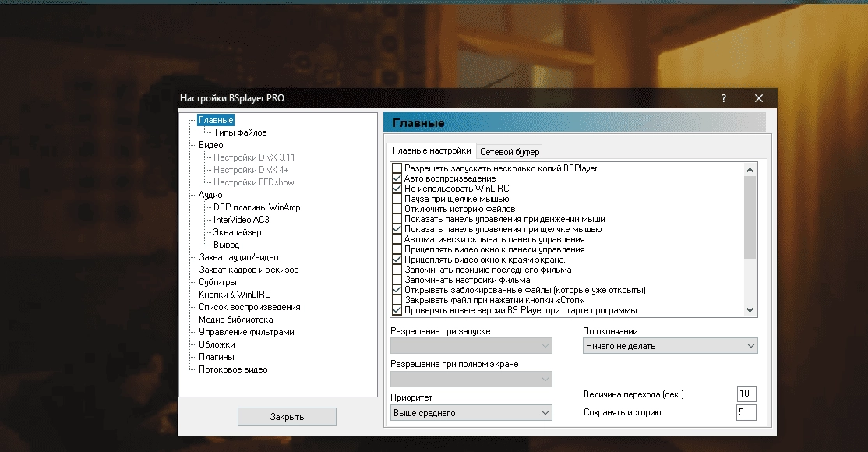Select 'Настройки DivX 4+' tree item
Screen dimensions: 868x452
tap(251, 170)
